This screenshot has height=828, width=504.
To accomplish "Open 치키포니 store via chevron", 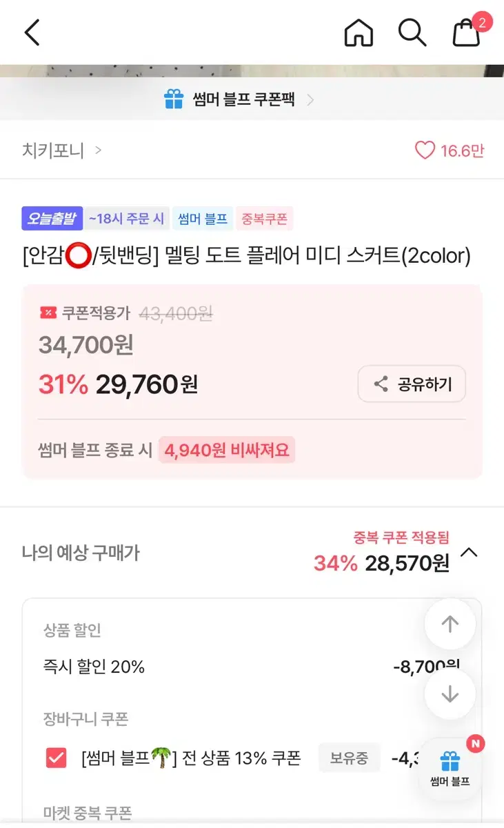I will (99, 150).
